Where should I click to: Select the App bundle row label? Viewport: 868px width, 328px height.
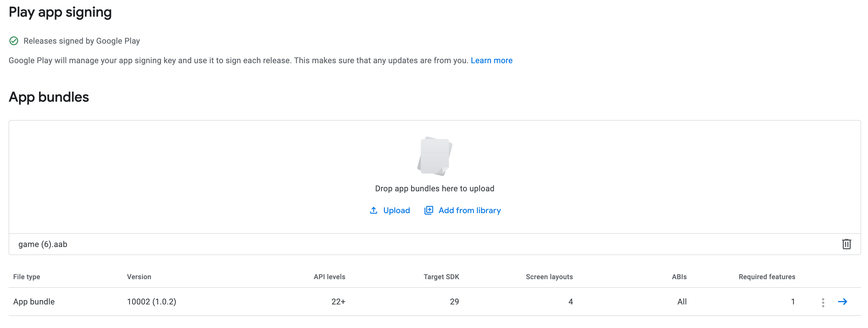click(34, 302)
